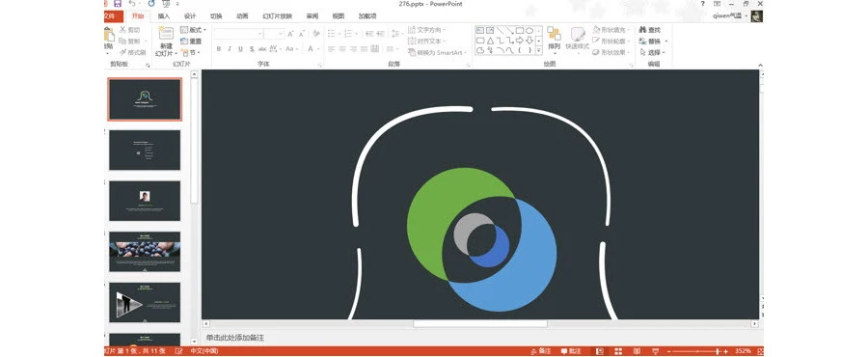Select the straight line shape in gallery
Image resolution: width=868 pixels, height=357 pixels.
point(500,31)
